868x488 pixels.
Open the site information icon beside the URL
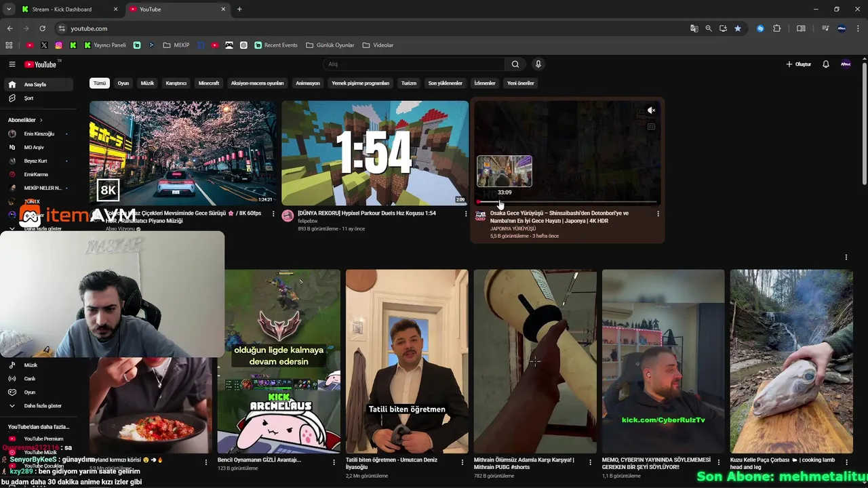point(62,28)
